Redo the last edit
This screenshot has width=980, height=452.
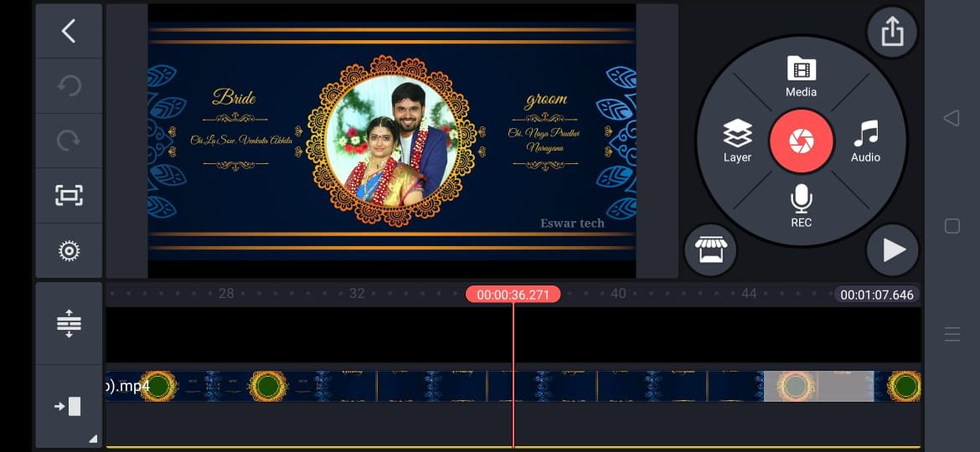point(69,141)
